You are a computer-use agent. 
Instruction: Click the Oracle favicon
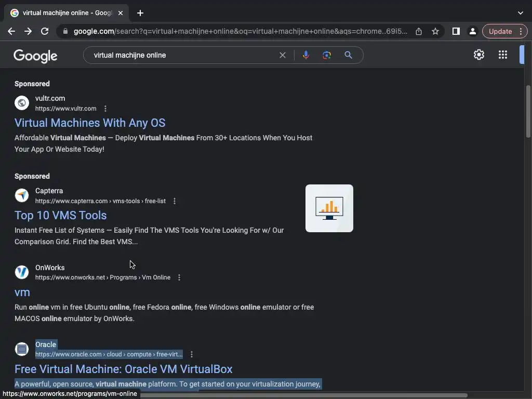click(x=22, y=349)
